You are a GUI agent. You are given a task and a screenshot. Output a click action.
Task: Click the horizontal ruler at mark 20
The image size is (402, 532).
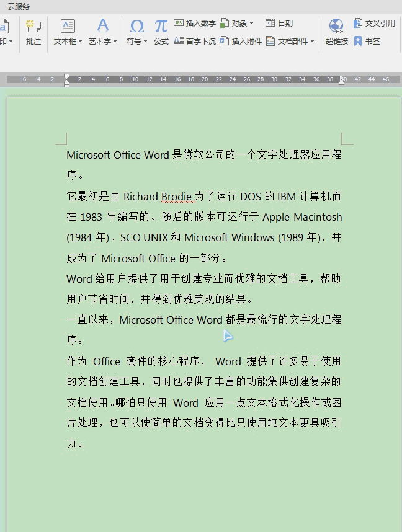click(205, 79)
